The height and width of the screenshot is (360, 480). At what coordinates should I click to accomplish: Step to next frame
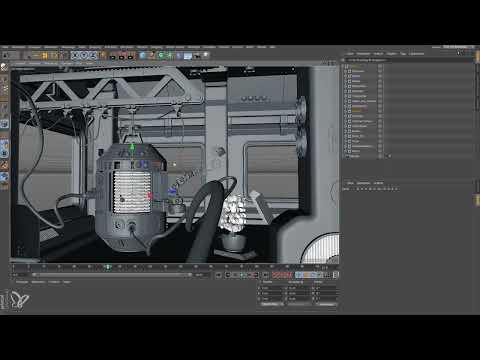[x=249, y=275]
